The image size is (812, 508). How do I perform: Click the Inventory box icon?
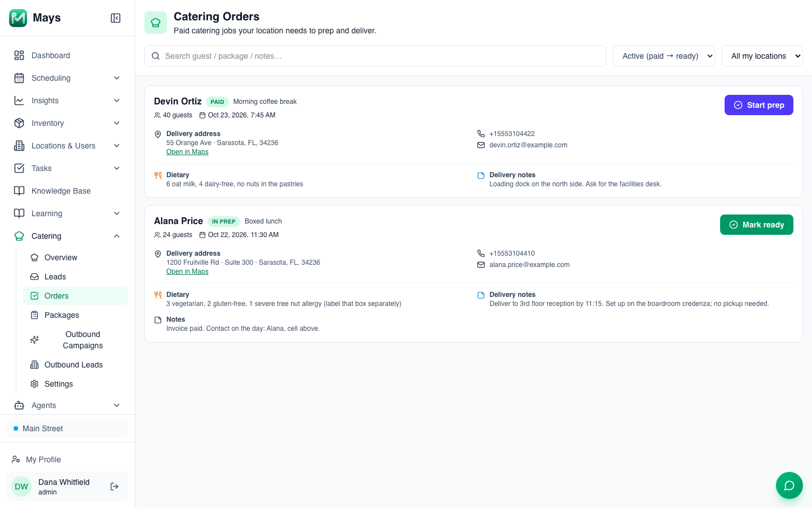pos(19,123)
